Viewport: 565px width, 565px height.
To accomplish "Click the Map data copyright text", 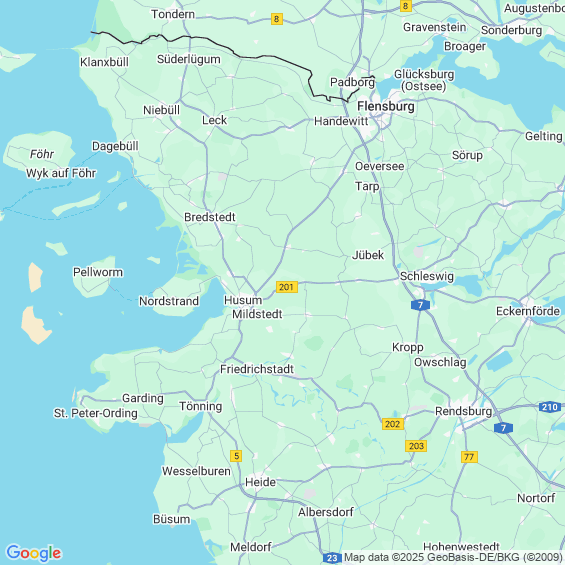I will (453, 557).
